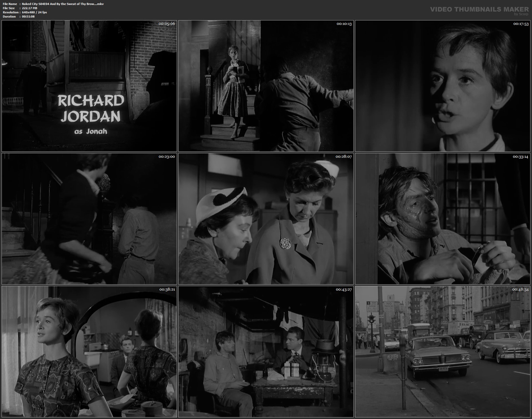The image size is (532, 419).
Task: Select the mirror scene thumbnail at 00:38:21
Action: [x=89, y=352]
